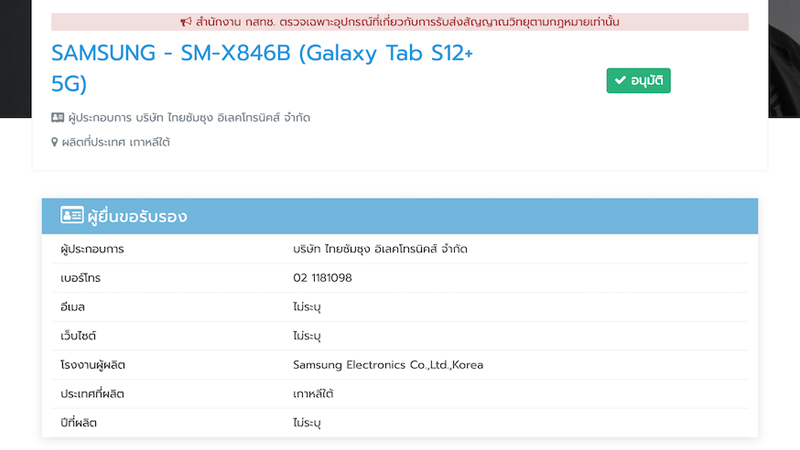Screen dimensions: 800x450
Task: Click the 'เว็บไซต์' row label
Action: (78, 336)
